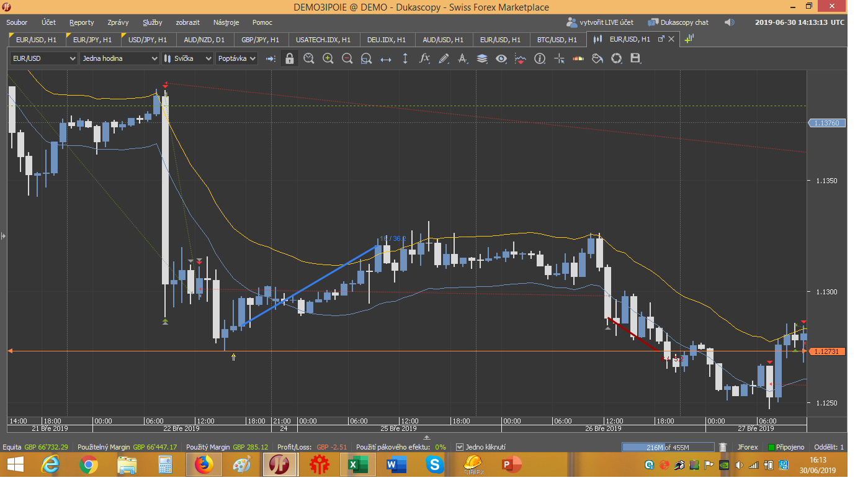The image size is (868, 493).
Task: Zoom in on the chart
Action: [328, 58]
